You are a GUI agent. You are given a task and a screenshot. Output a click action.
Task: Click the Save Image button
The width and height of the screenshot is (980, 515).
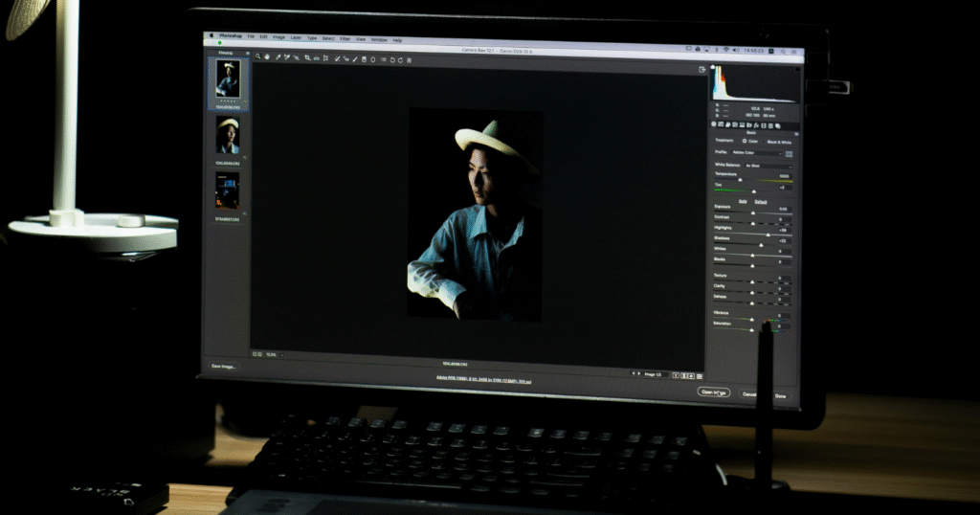point(224,367)
